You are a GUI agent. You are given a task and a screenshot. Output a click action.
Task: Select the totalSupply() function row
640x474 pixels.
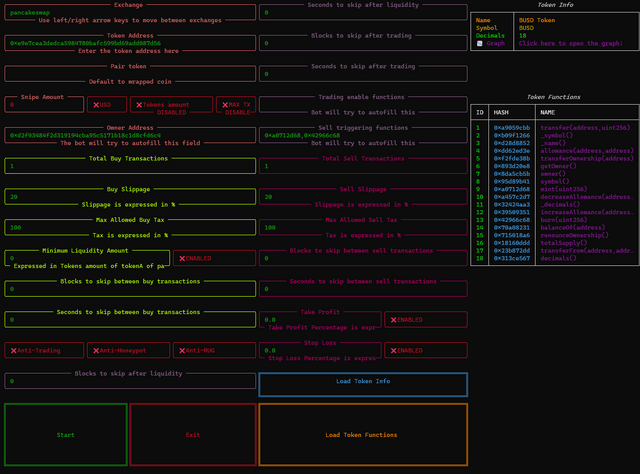[555, 243]
